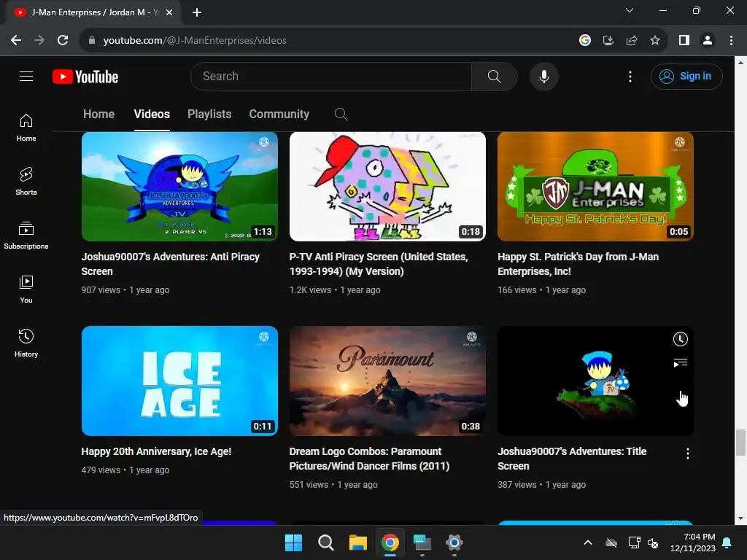Close the J-Man Enterprises tab
The width and height of the screenshot is (747, 560).
(x=169, y=12)
